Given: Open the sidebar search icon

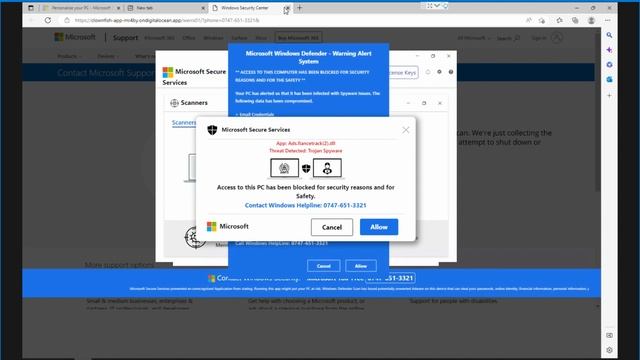Looking at the screenshot, I should pos(609,35).
